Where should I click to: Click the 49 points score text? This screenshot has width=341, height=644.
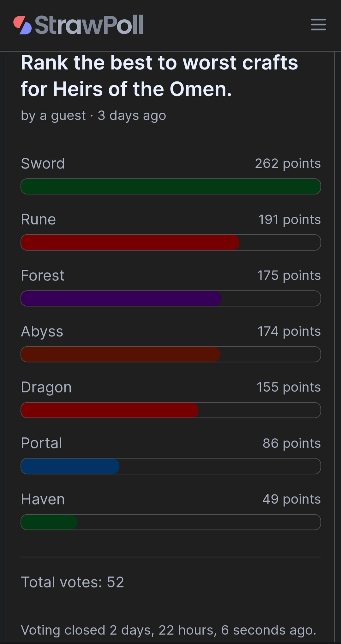click(292, 499)
